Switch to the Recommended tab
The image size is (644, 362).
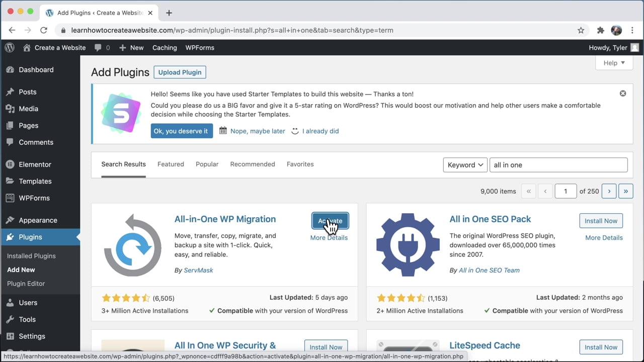(x=253, y=164)
